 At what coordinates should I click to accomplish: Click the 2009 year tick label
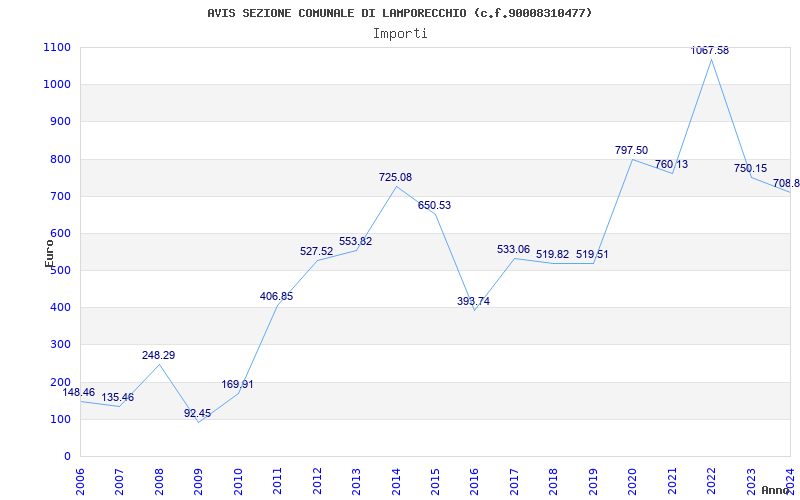click(x=198, y=482)
